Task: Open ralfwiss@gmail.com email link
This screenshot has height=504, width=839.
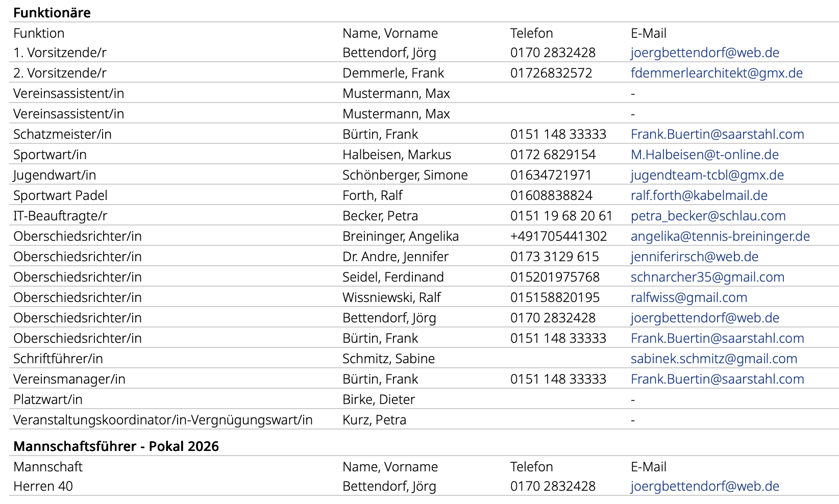Action: pyautogui.click(x=689, y=297)
